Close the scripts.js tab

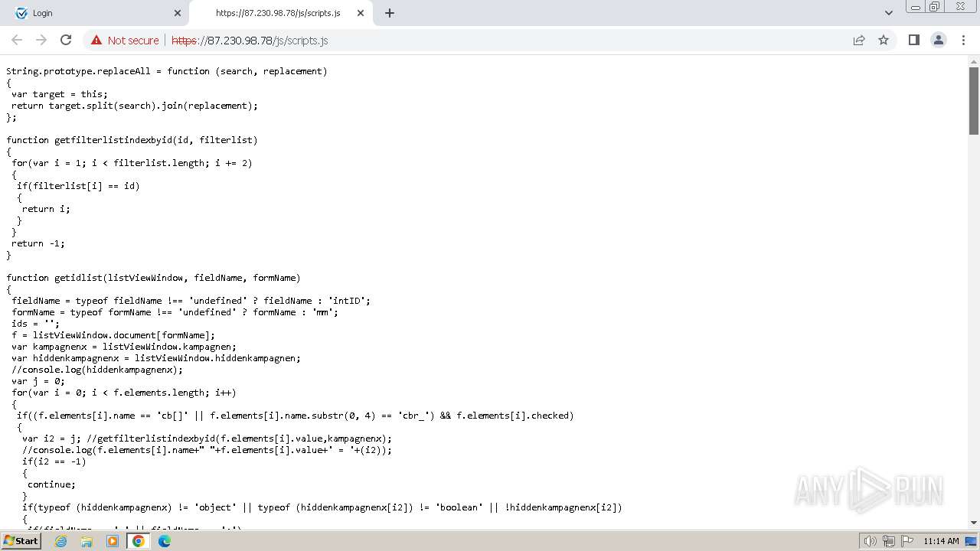pos(361,13)
